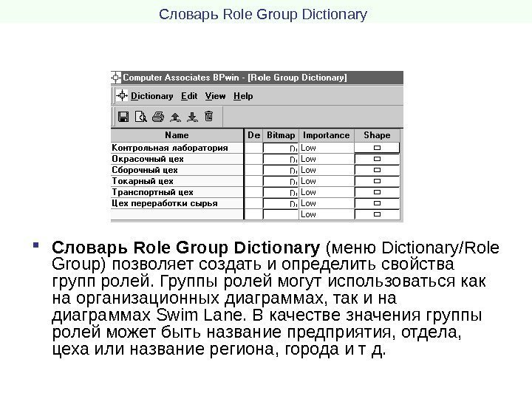Open Bitmap cell for Транспортный цех
The image size is (532, 399).
click(x=281, y=192)
